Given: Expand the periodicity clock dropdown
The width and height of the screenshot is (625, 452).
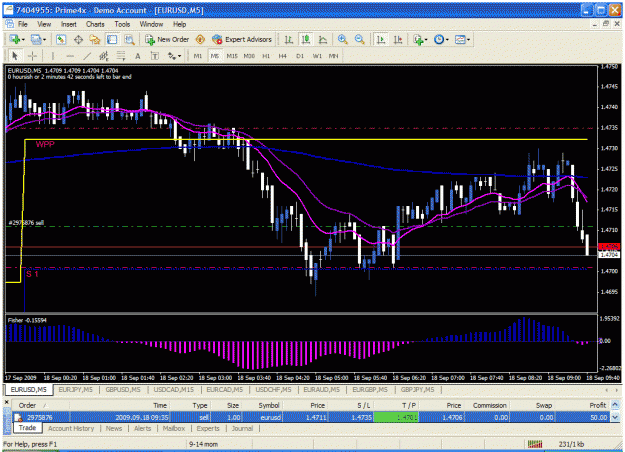Looking at the screenshot, I should pyautogui.click(x=447, y=39).
